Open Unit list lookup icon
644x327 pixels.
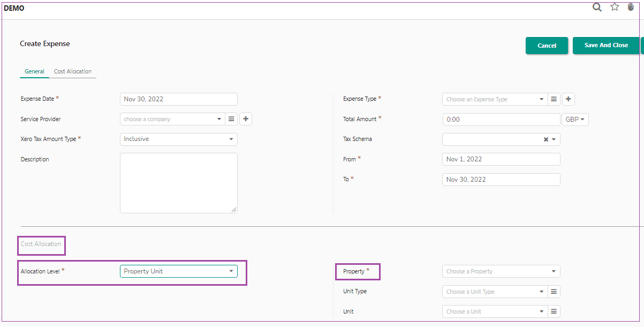[554, 311]
